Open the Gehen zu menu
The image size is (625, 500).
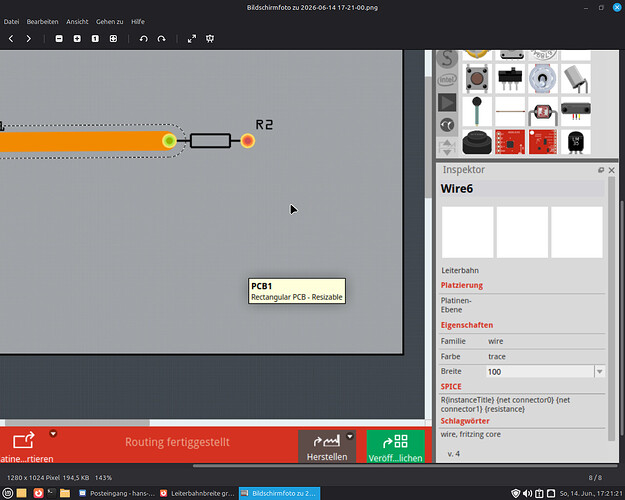pyautogui.click(x=109, y=22)
